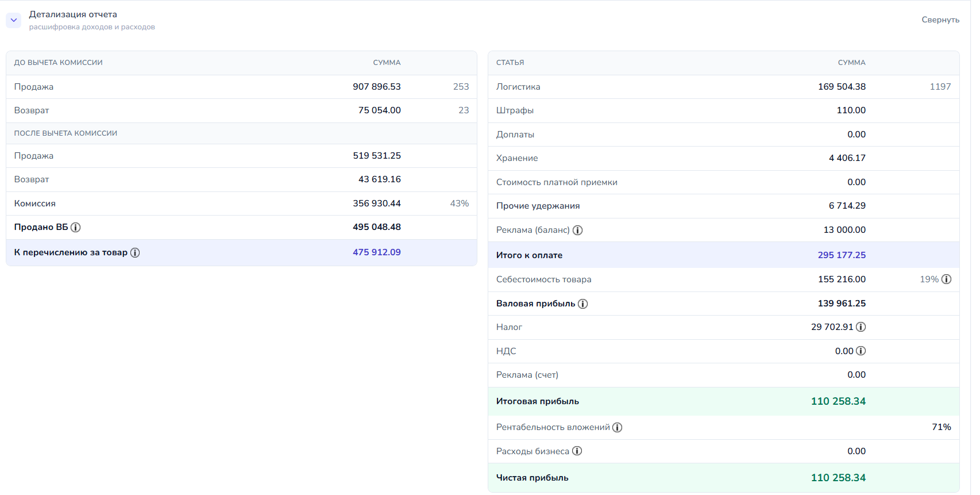The width and height of the screenshot is (980, 495).
Task: Select the Прочие удержания row
Action: (x=724, y=206)
